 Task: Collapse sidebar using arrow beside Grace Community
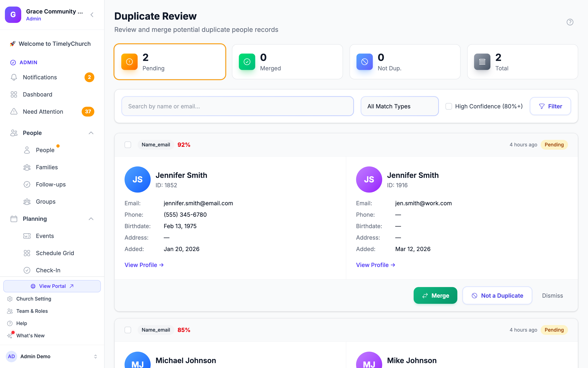click(x=92, y=15)
